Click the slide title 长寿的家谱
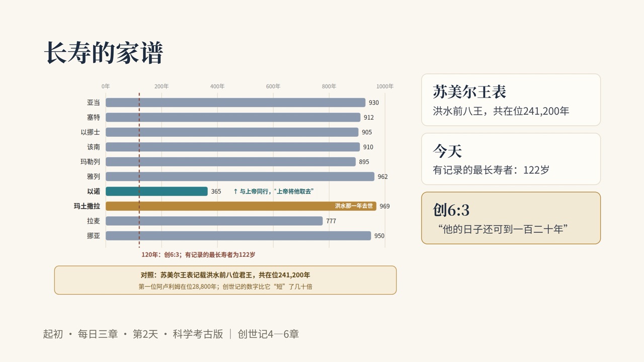 click(x=104, y=53)
